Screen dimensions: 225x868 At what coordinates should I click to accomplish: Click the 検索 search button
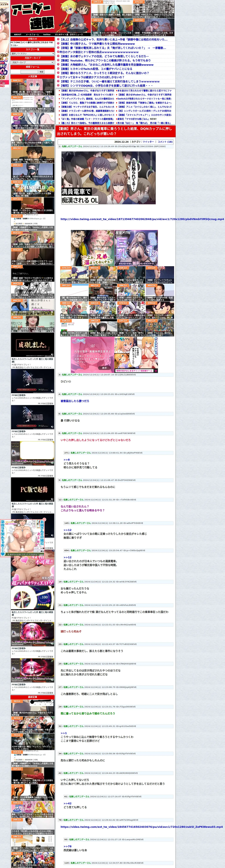click(x=42, y=72)
